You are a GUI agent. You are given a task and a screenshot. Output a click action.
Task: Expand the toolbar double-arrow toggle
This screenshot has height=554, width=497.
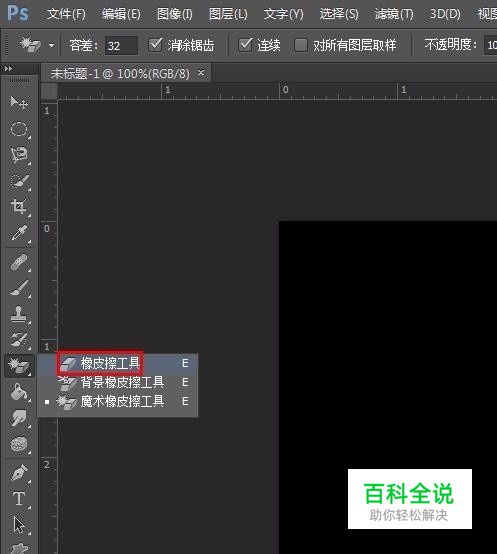pyautogui.click(x=8, y=69)
